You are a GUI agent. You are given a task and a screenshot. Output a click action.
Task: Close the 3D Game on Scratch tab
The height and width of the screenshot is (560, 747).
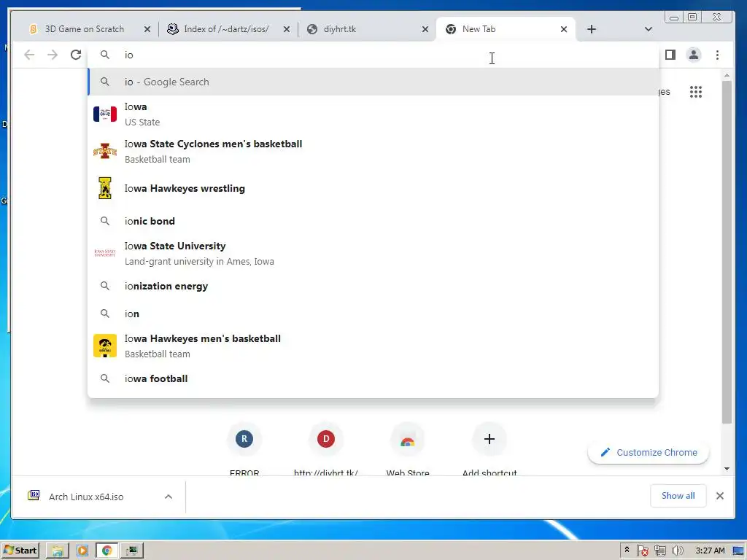147,29
